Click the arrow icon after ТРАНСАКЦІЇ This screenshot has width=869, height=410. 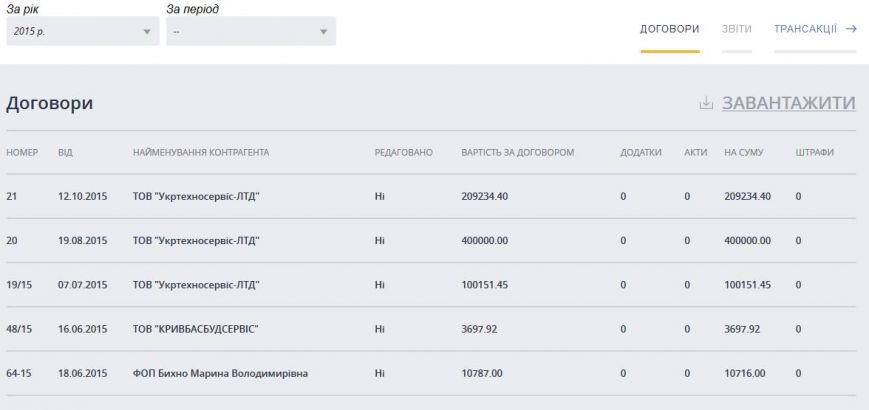click(x=851, y=29)
